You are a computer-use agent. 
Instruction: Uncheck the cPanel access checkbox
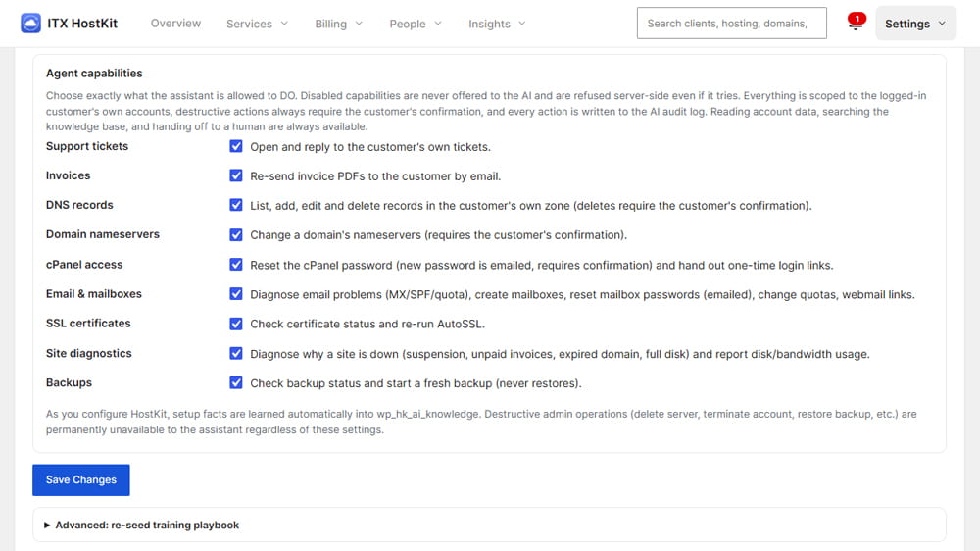[x=235, y=265]
